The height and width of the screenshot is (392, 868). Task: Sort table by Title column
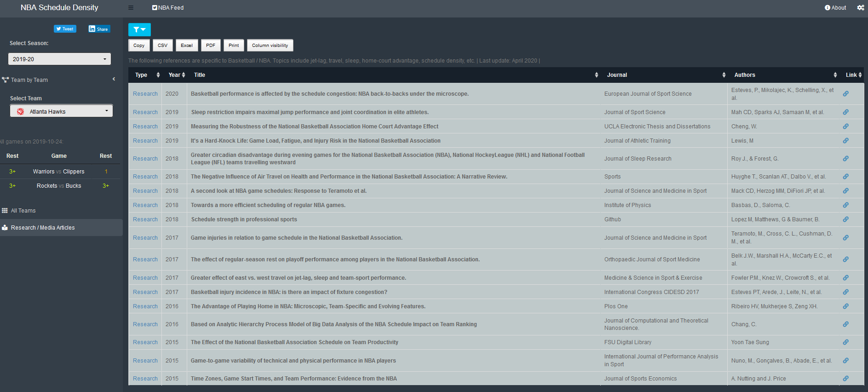pyautogui.click(x=394, y=75)
